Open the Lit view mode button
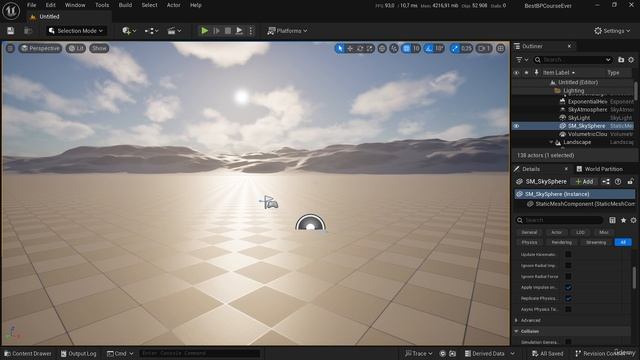Image resolution: width=640 pixels, height=360 pixels. [76, 48]
